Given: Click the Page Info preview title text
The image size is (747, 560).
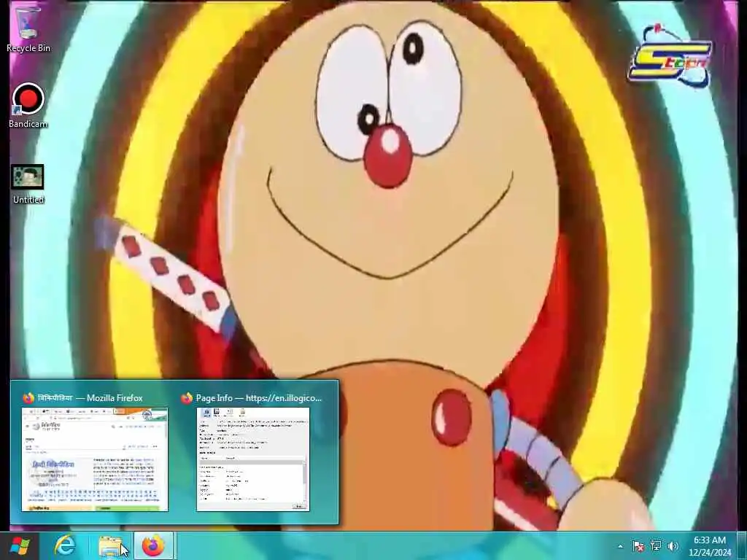Looking at the screenshot, I should click(x=259, y=397).
